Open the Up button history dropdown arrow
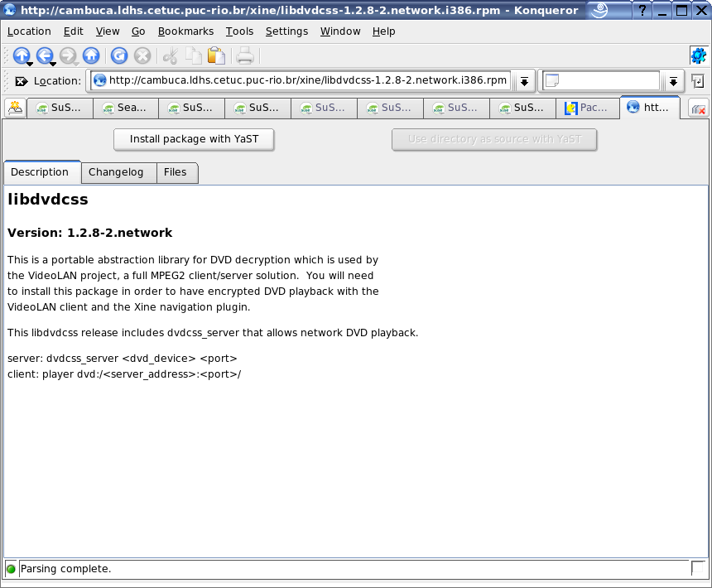712x588 pixels. point(30,64)
